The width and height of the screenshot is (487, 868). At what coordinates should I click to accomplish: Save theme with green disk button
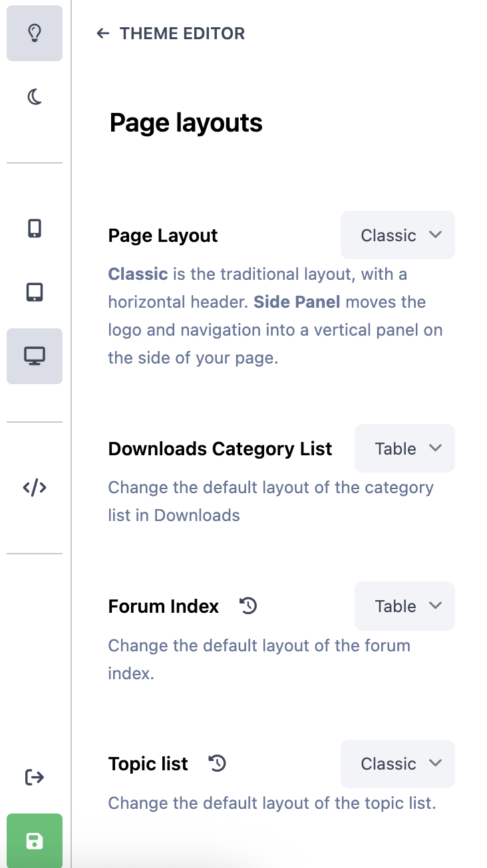pyautogui.click(x=35, y=841)
